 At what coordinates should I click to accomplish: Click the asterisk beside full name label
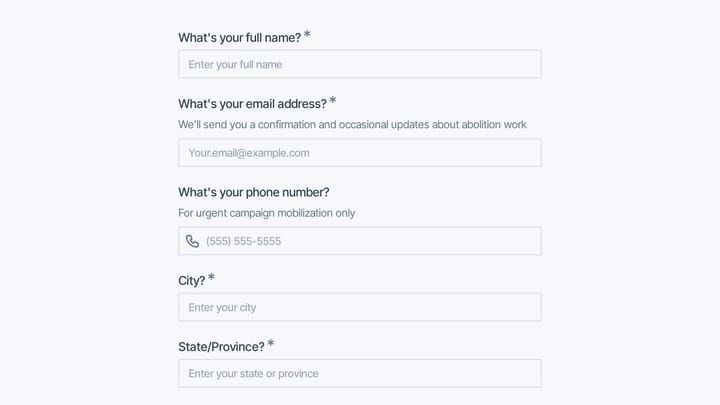point(307,34)
